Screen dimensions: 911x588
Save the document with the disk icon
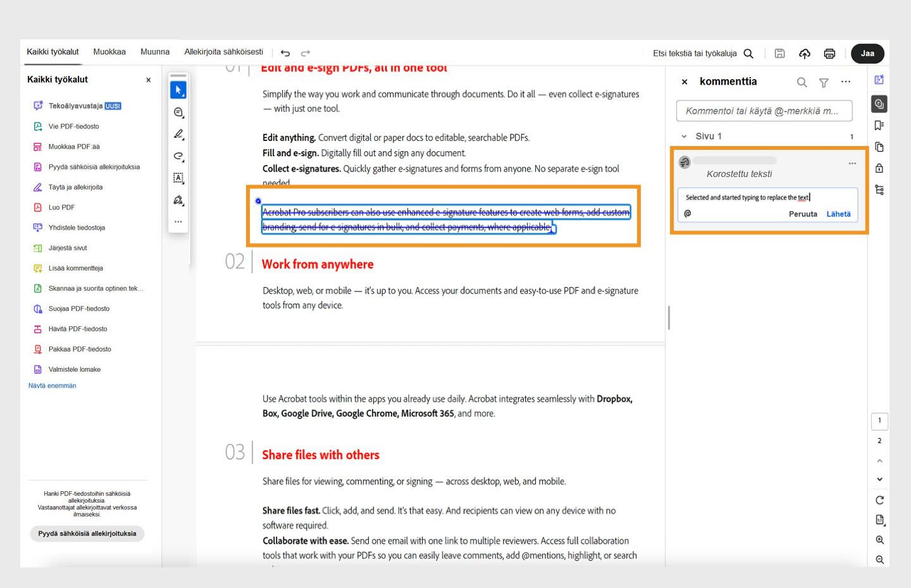[x=780, y=54]
